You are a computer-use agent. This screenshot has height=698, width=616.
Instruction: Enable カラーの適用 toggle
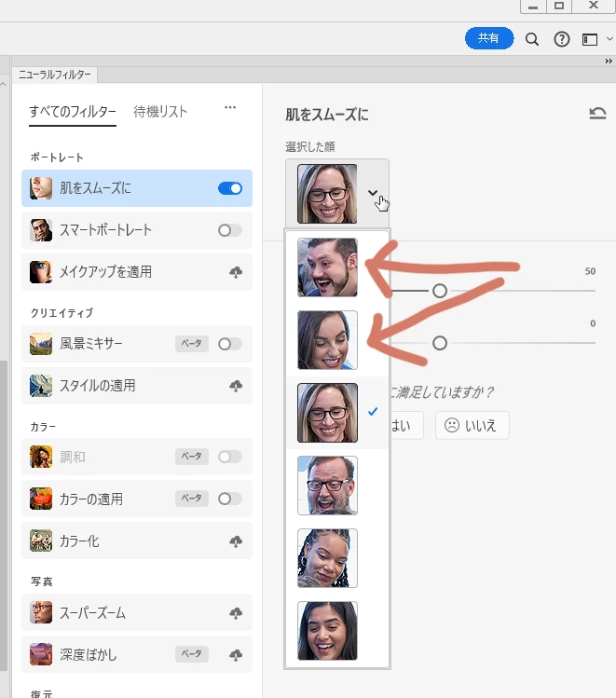pyautogui.click(x=230, y=499)
